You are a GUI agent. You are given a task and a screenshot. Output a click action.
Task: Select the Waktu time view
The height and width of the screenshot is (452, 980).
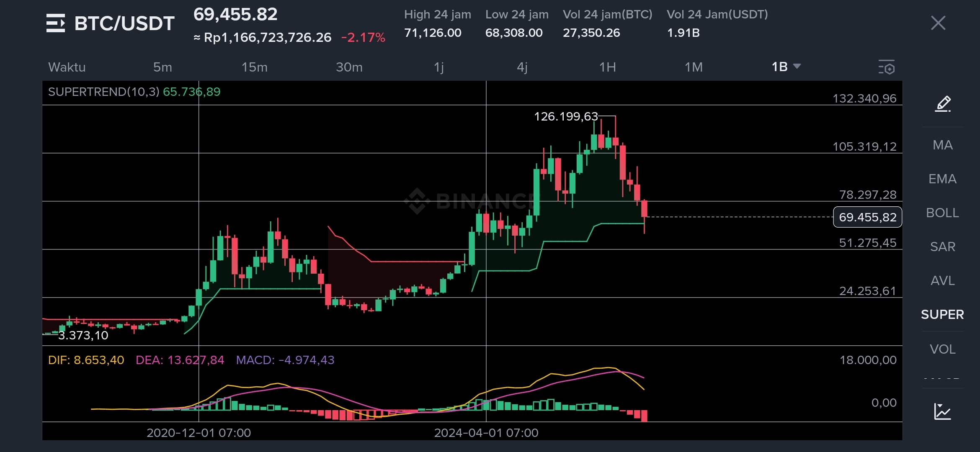pos(67,67)
